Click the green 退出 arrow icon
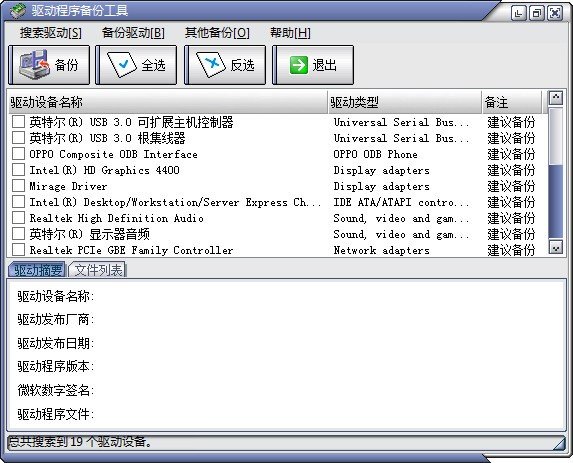 (x=299, y=65)
